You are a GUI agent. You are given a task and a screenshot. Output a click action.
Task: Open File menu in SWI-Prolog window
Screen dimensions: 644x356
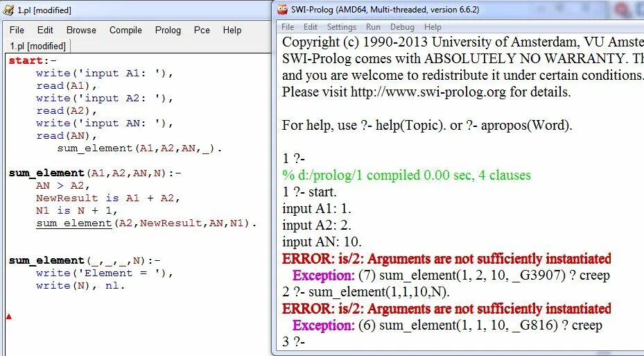288,27
